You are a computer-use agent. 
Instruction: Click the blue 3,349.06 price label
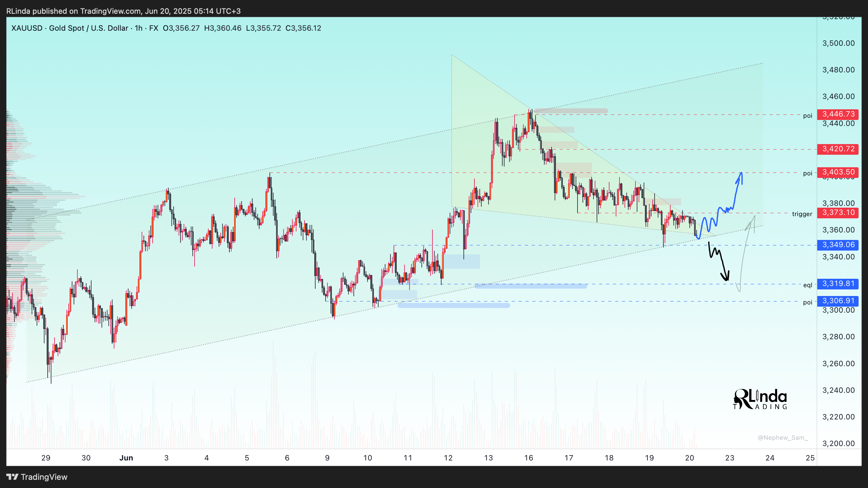click(838, 245)
